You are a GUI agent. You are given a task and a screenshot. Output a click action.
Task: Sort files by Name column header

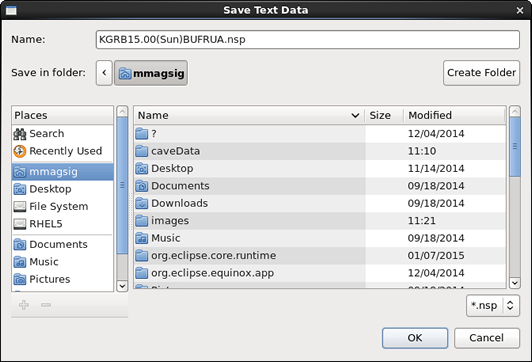point(249,115)
